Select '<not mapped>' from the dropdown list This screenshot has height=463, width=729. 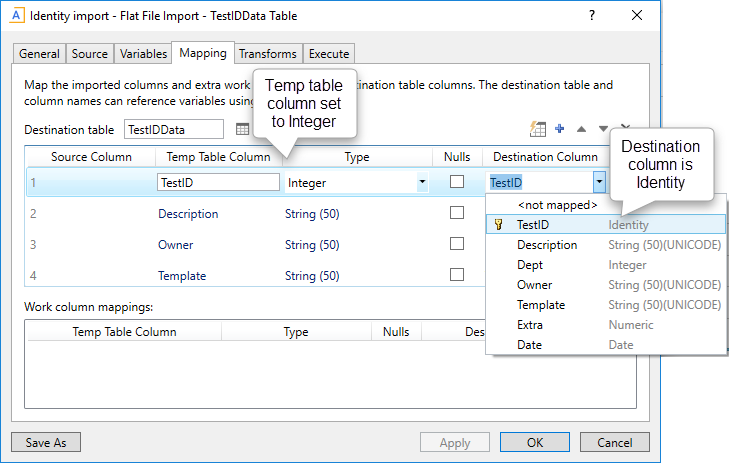(557, 205)
